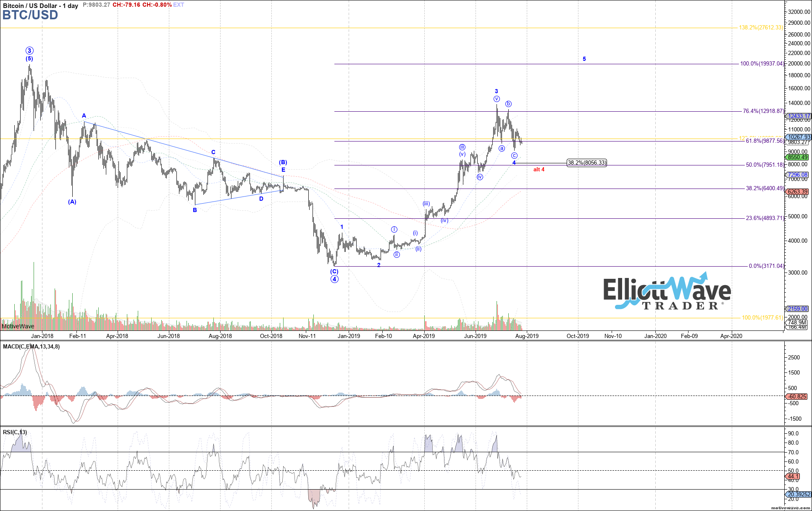This screenshot has height=511, width=812.
Task: Click the Apr-2019 date axis label
Action: [424, 336]
